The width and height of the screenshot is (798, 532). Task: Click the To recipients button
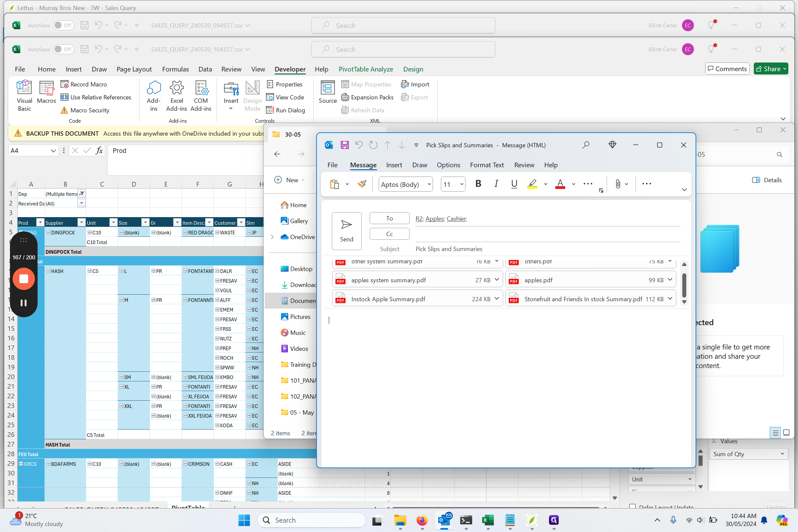[389, 218]
